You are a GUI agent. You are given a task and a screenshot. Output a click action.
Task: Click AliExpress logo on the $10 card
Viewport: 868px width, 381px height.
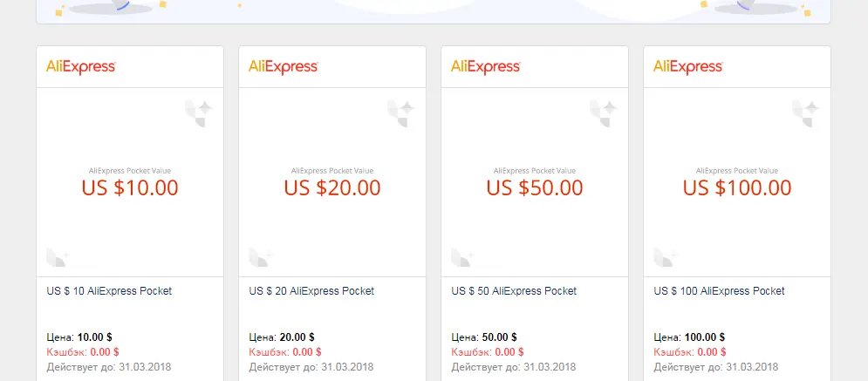(x=81, y=67)
